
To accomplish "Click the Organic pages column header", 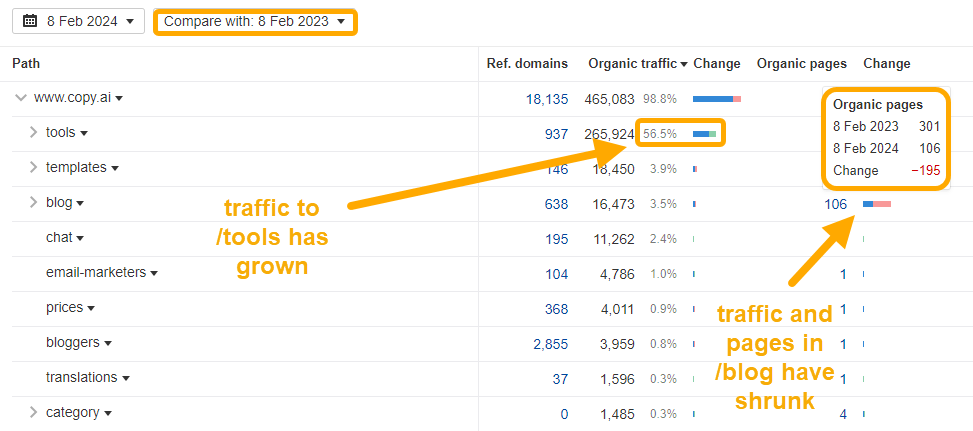I will click(x=802, y=63).
